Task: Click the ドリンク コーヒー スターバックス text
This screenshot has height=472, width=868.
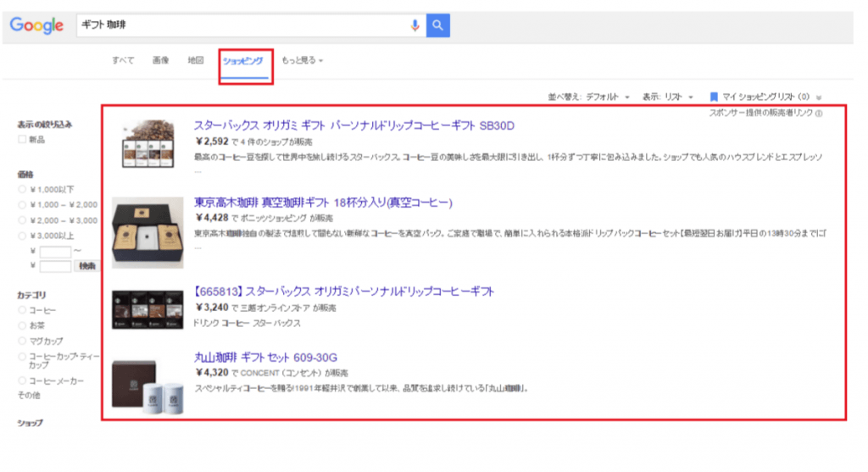Action: tap(247, 323)
